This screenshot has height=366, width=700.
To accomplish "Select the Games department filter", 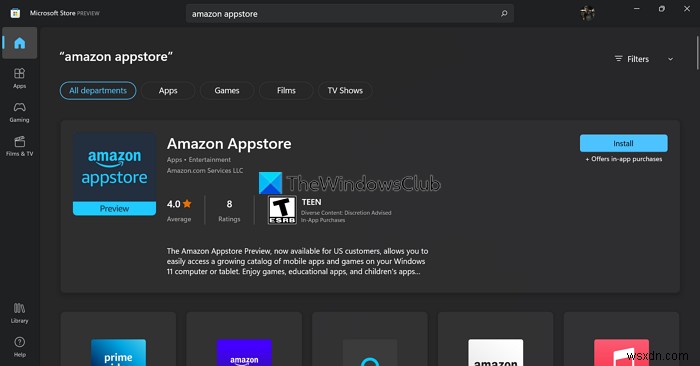I will coord(227,91).
